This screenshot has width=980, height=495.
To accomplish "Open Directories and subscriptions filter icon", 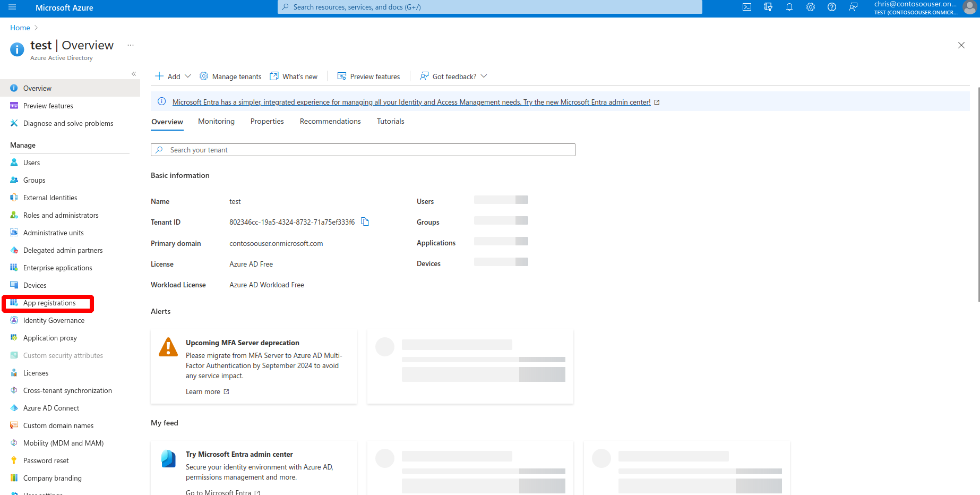I will (x=768, y=7).
